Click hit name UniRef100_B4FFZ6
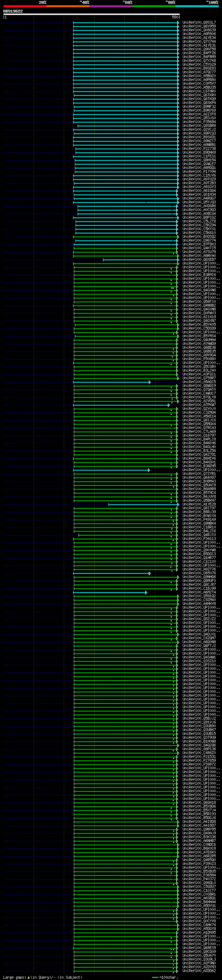Screen dimensions: 222x980 (x=199, y=53)
